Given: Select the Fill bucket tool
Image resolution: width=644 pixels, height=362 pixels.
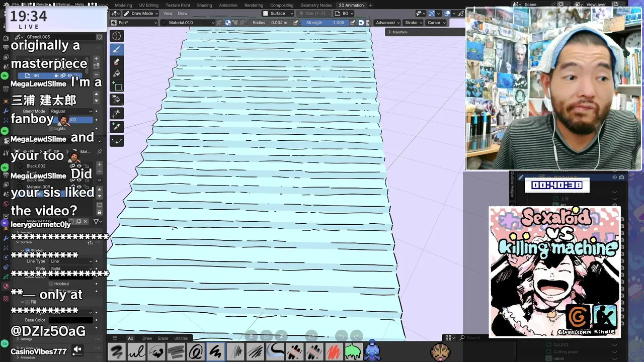Looking at the screenshot, I should click(x=117, y=74).
